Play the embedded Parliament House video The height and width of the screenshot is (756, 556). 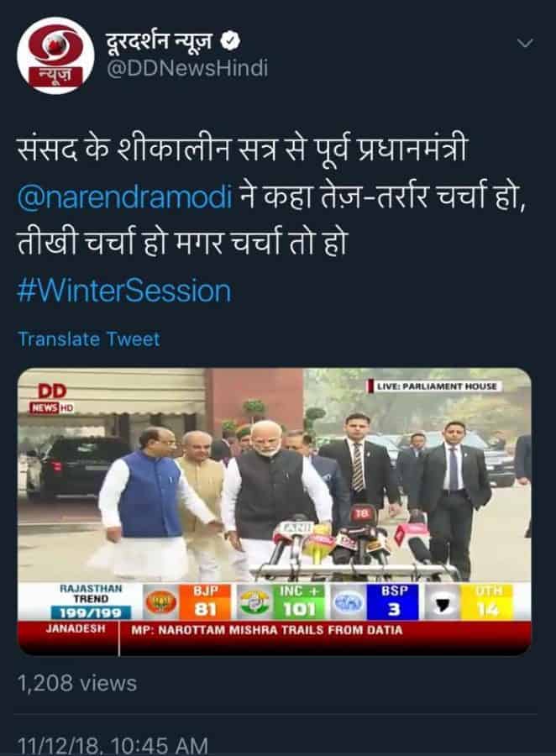(275, 511)
